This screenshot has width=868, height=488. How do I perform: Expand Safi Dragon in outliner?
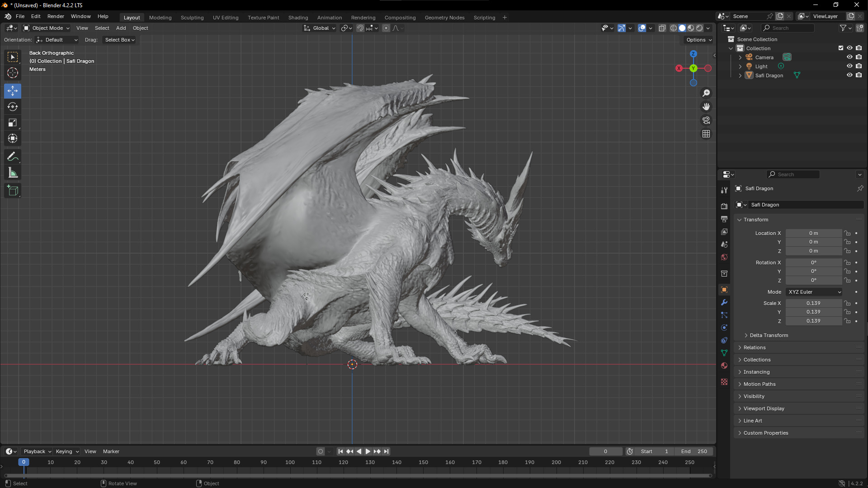click(740, 75)
